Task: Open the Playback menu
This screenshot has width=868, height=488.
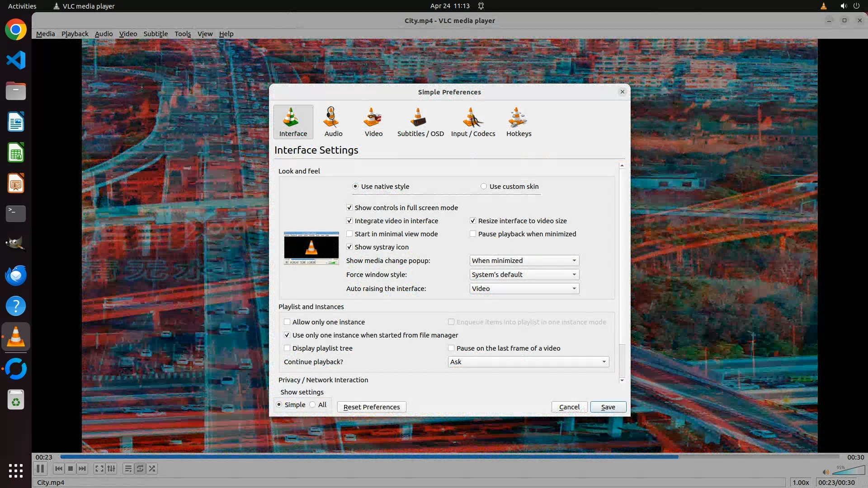Action: pyautogui.click(x=75, y=34)
